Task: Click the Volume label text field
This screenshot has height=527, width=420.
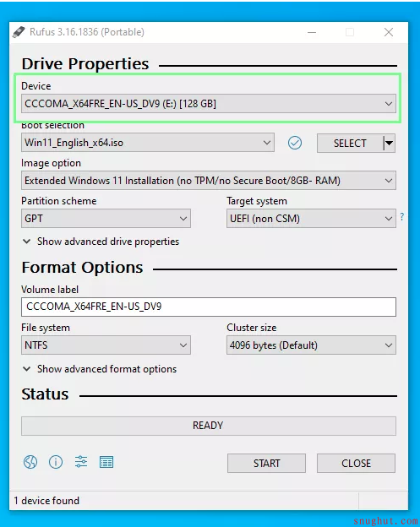Action: (x=209, y=307)
